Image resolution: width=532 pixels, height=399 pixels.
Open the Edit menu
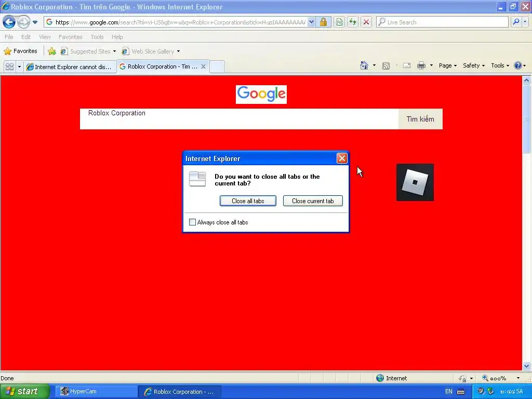(26, 37)
